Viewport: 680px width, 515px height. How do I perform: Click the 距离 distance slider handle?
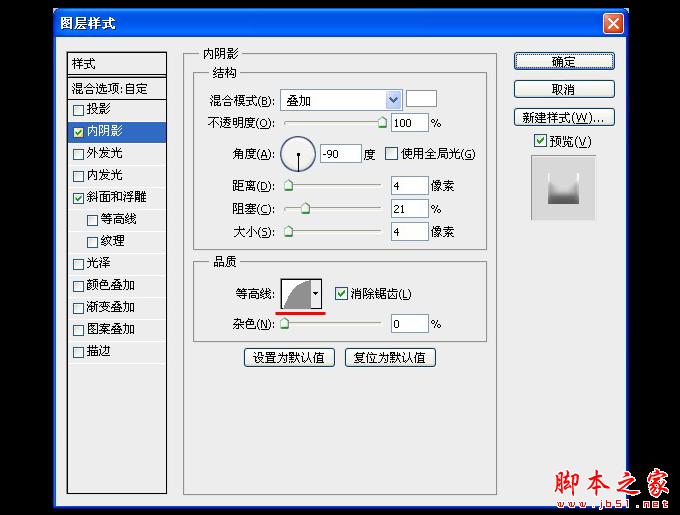tap(288, 186)
